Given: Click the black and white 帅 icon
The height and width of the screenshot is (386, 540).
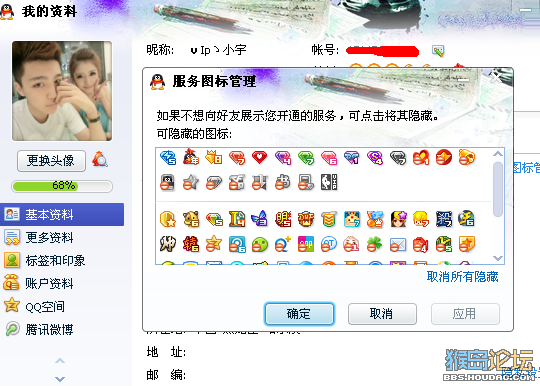Looking at the screenshot, I should 168,244.
